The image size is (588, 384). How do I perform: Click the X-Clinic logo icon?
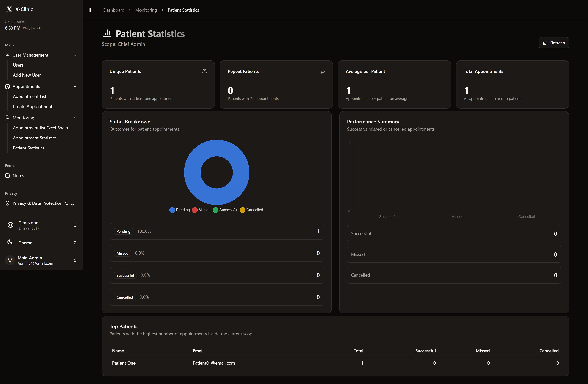tap(9, 9)
